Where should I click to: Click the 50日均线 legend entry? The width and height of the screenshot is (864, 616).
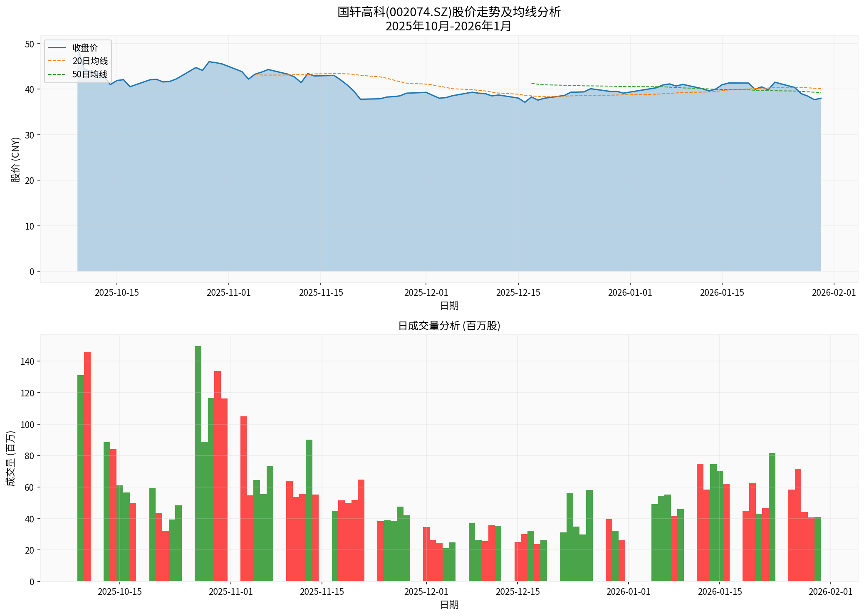coord(90,74)
